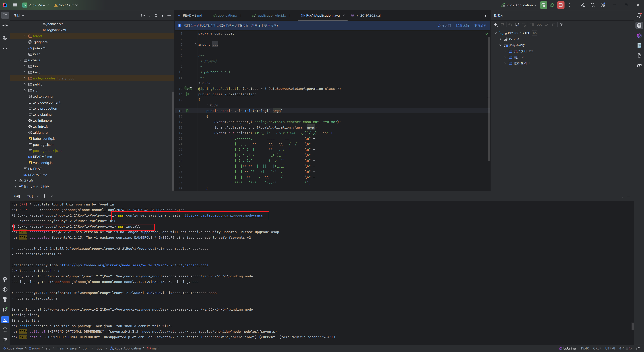Open the Notifications bell panel

[x=639, y=15]
